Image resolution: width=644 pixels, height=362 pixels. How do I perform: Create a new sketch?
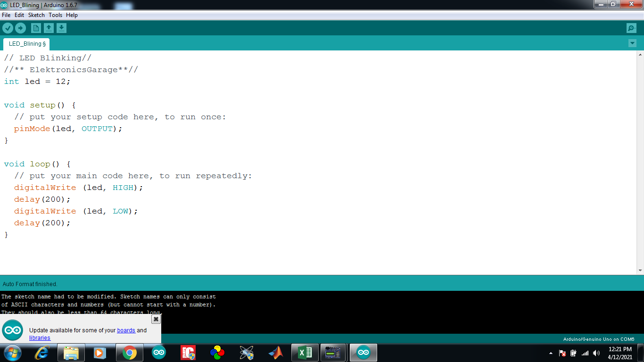click(x=36, y=28)
